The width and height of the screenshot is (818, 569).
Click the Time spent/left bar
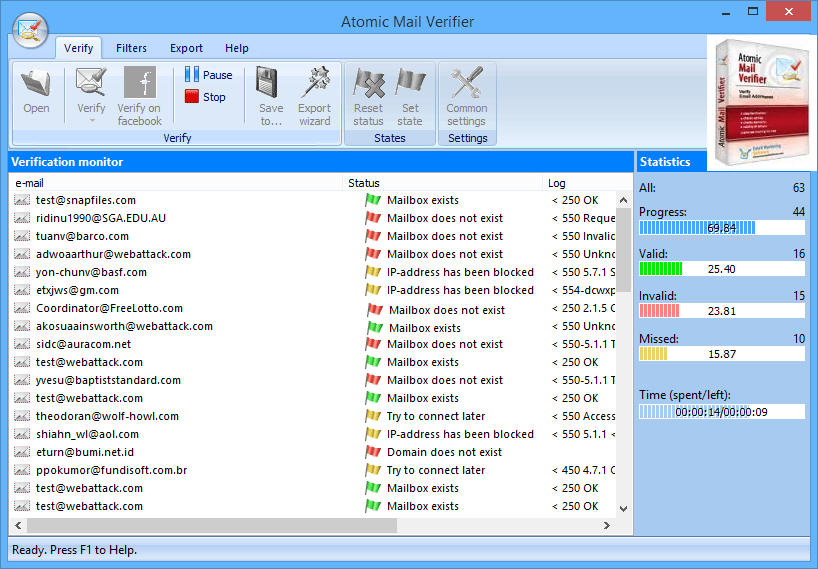(721, 411)
